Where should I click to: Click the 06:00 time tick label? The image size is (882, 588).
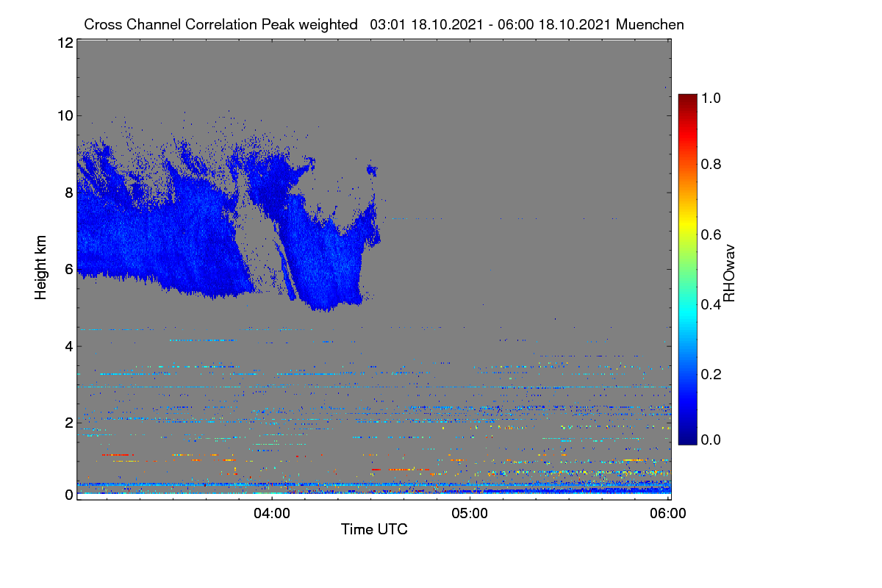point(669,514)
